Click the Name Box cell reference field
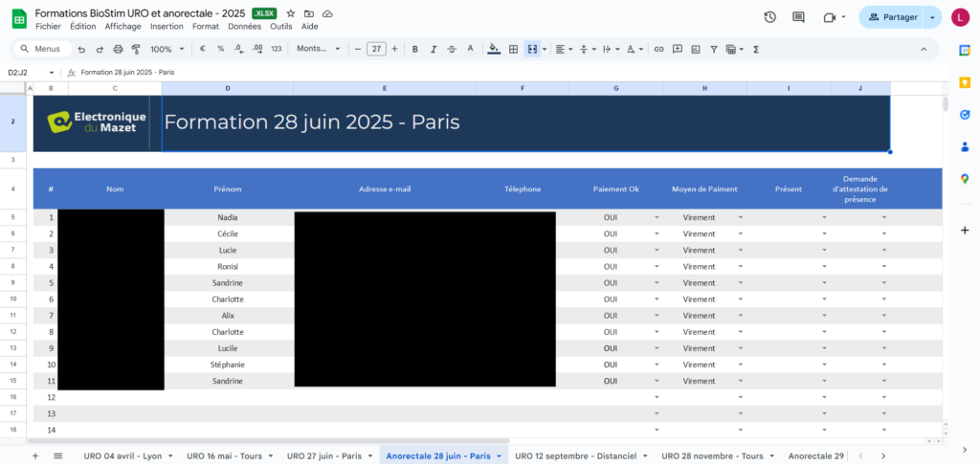 click(29, 72)
